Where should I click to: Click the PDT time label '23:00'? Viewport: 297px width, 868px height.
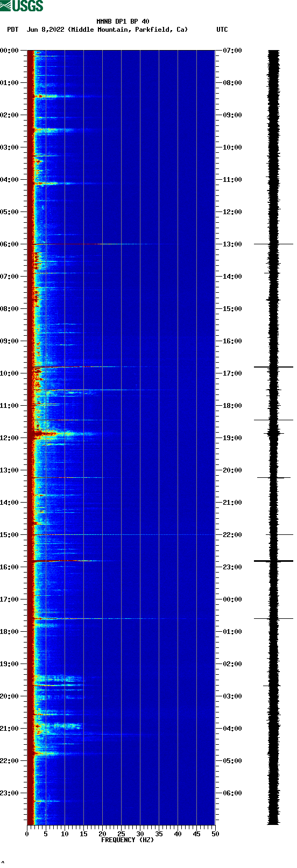[x=10, y=793]
